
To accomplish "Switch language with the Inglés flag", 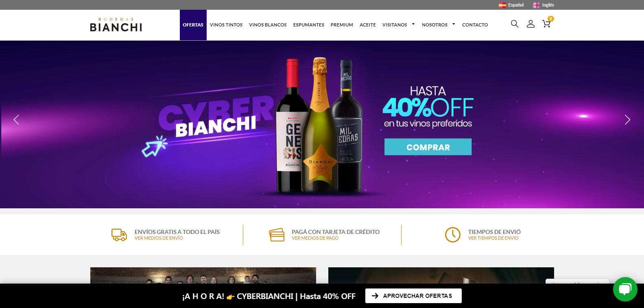I will (537, 5).
